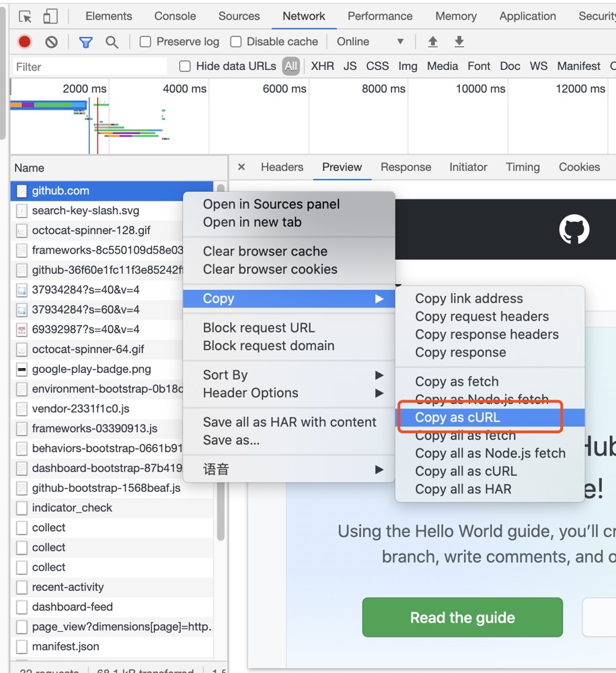Click the inspect element cursor icon

25,16
